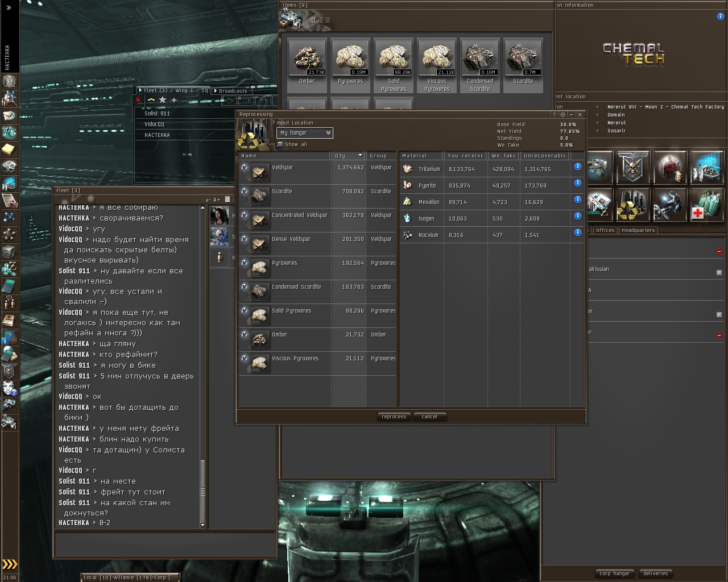Open the corporation stars icon in the sidebar
Screen dimensions: 728x582
[9, 234]
